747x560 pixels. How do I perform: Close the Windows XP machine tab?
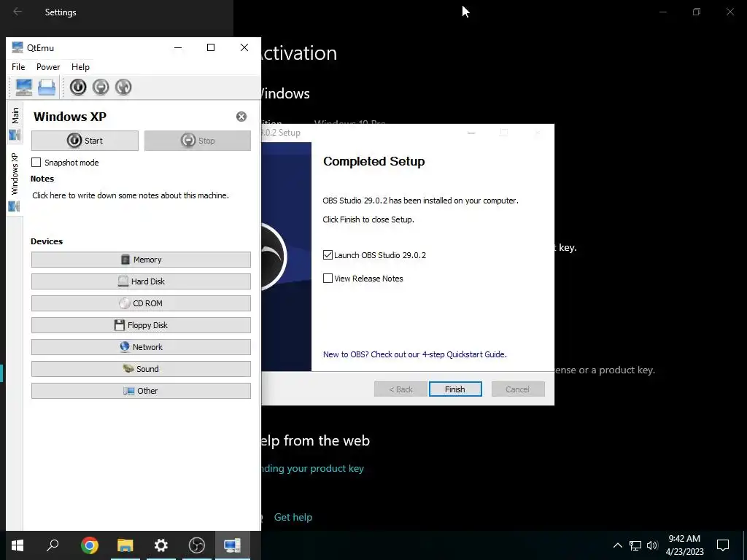241,117
